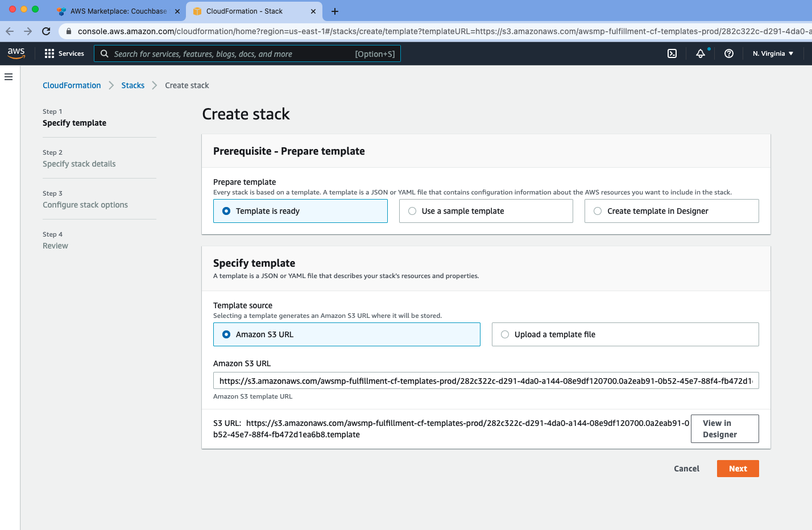The height and width of the screenshot is (530, 812).
Task: Proceed by clicking the Next button
Action: click(x=738, y=468)
